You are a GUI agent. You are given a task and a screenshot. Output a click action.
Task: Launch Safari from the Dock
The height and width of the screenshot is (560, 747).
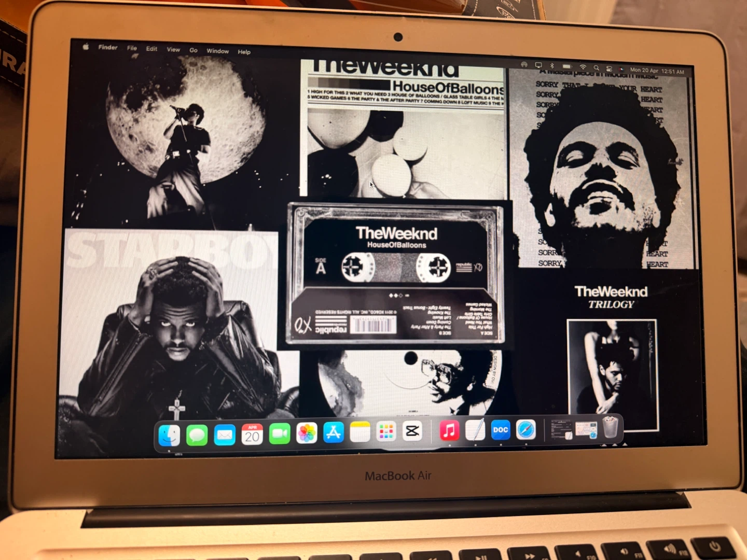pos(526,429)
